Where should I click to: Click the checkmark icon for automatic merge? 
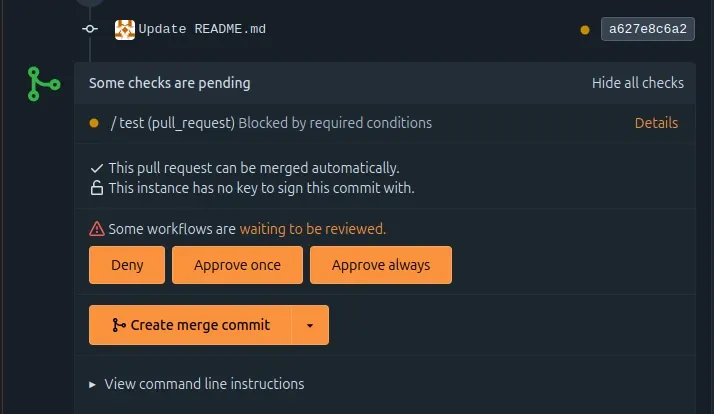(97, 168)
